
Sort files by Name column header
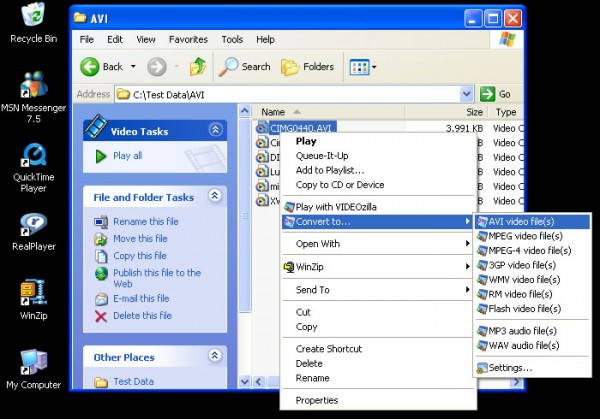(328, 112)
